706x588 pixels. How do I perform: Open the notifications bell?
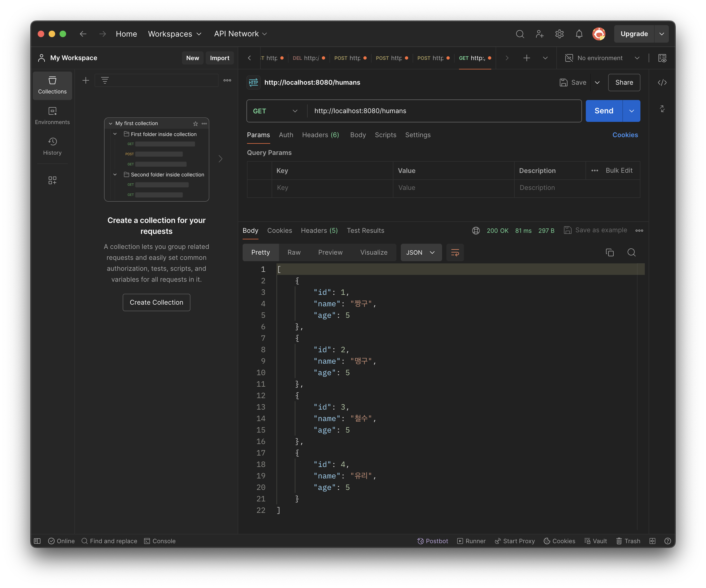579,34
